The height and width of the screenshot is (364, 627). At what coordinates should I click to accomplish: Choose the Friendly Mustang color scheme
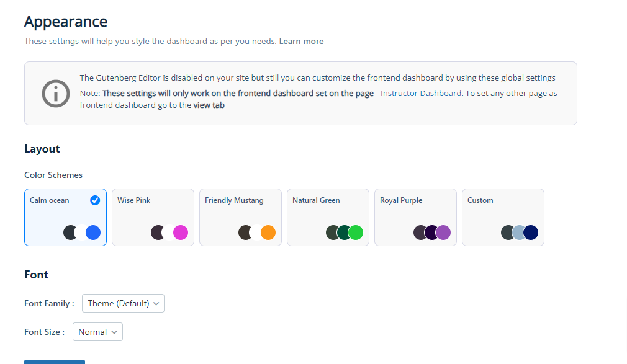pyautogui.click(x=240, y=217)
